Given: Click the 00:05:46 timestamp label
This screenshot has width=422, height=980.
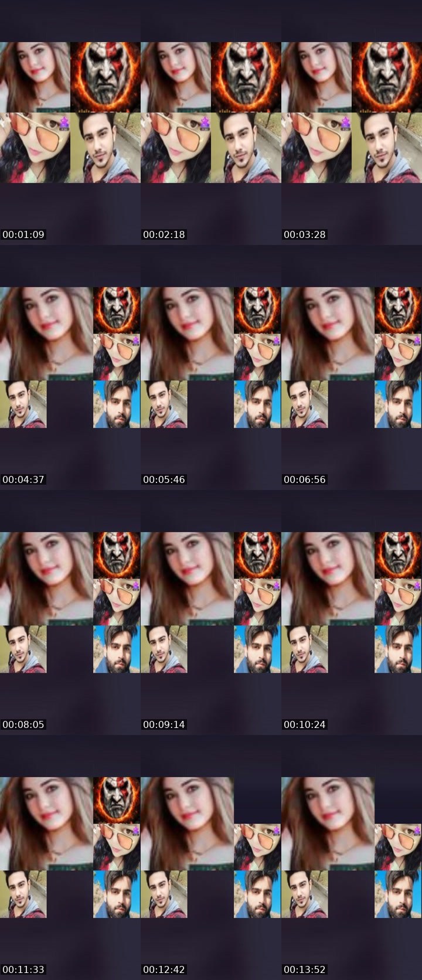Looking at the screenshot, I should point(164,479).
